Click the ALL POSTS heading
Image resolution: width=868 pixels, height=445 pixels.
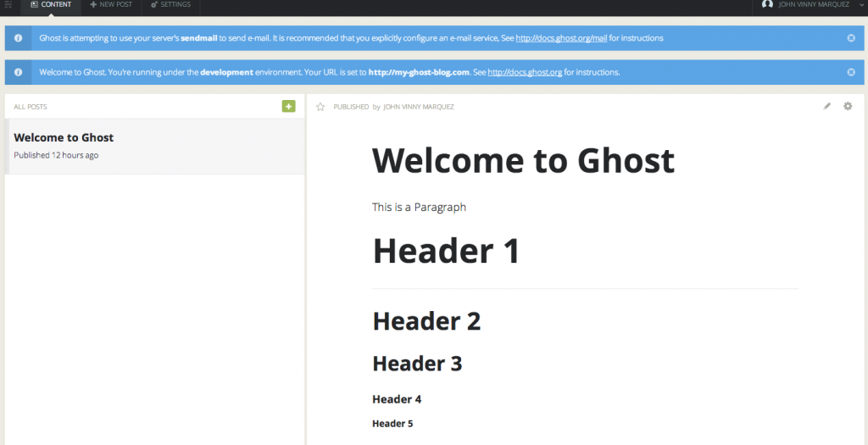click(31, 107)
